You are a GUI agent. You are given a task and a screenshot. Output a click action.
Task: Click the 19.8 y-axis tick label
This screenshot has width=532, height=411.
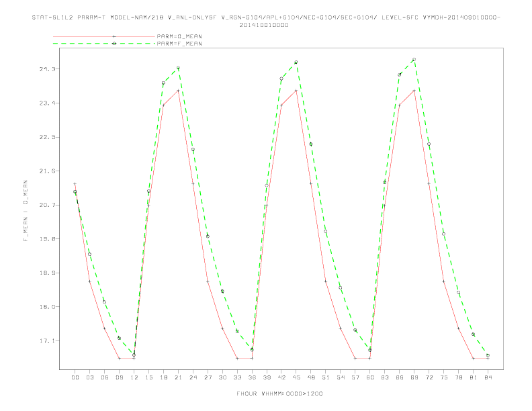coord(46,238)
